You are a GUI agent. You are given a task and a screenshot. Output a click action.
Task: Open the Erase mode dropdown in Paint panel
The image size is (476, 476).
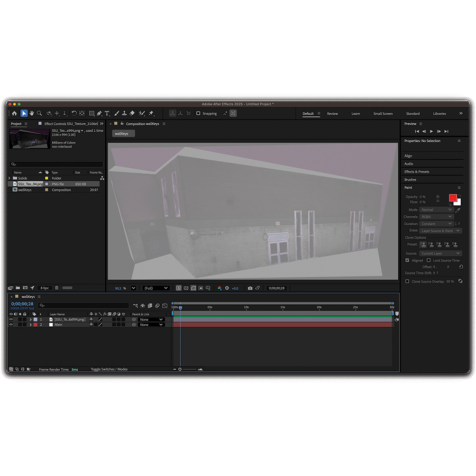pos(440,231)
